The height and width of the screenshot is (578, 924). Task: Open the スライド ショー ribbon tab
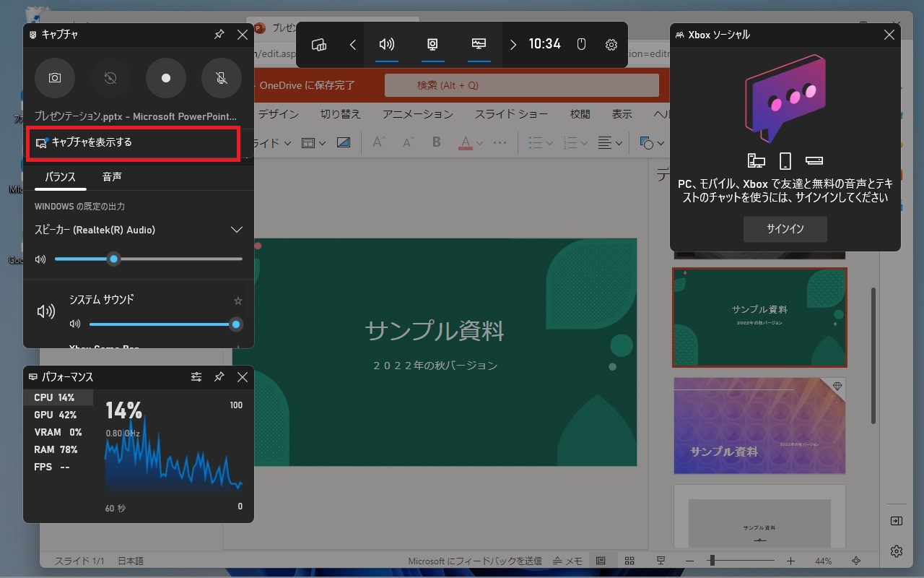511,114
